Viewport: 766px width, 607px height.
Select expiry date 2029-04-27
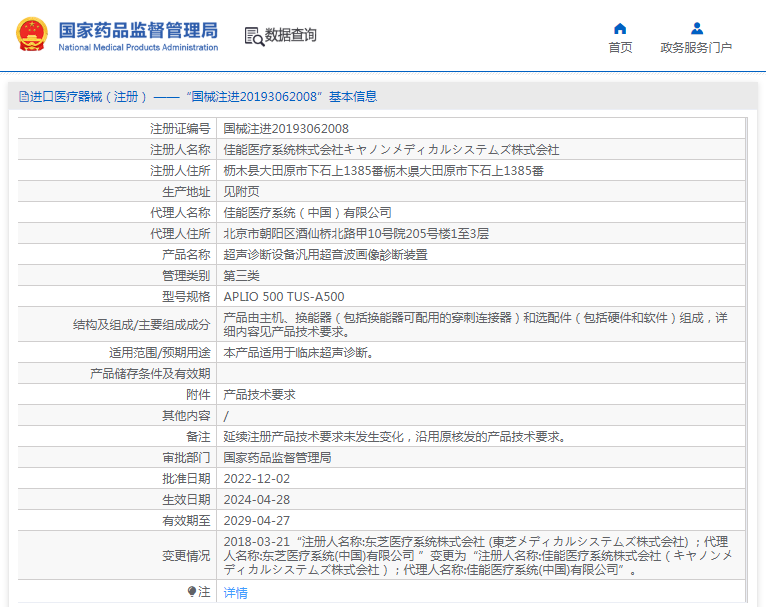coord(256,521)
